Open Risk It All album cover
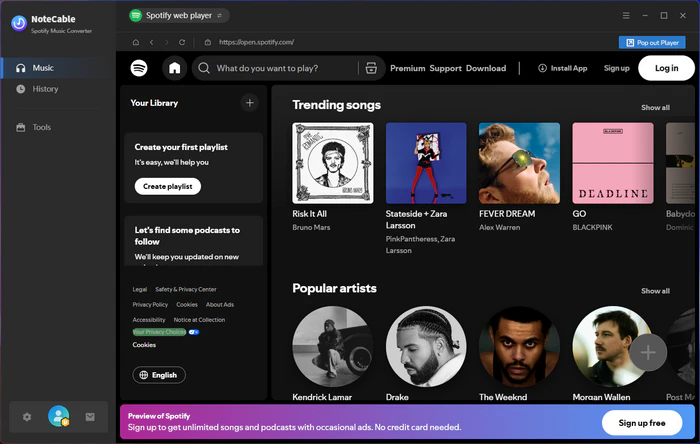Image resolution: width=700 pixels, height=444 pixels. coord(333,163)
